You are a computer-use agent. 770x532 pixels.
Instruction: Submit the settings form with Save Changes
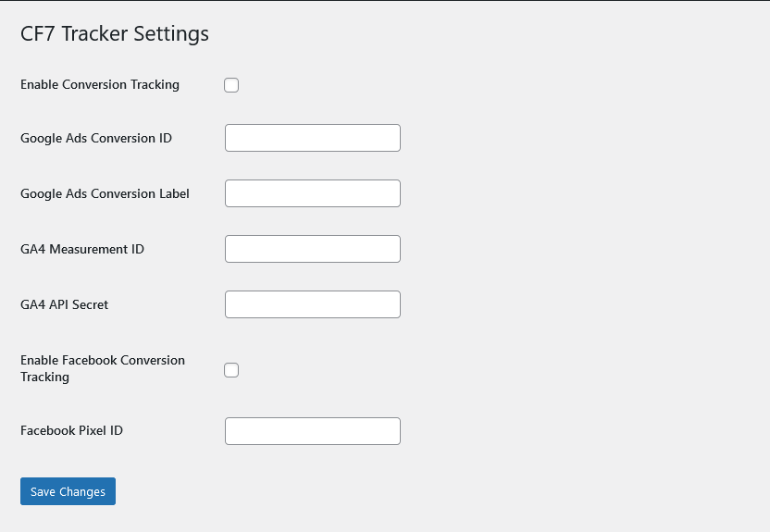pos(68,491)
